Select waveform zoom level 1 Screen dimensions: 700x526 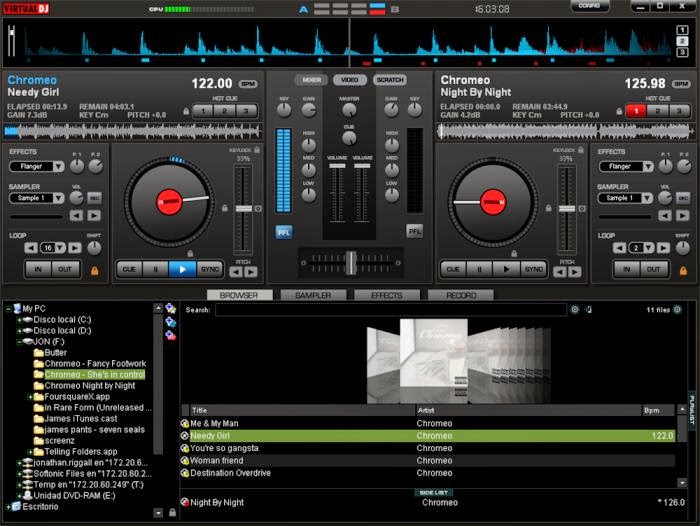tap(682, 30)
